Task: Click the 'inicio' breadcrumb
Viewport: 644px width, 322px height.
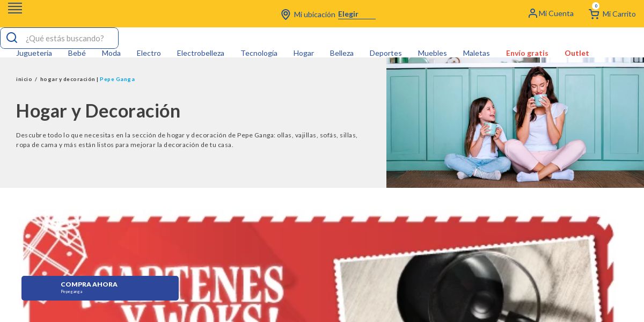Action: coord(24,79)
